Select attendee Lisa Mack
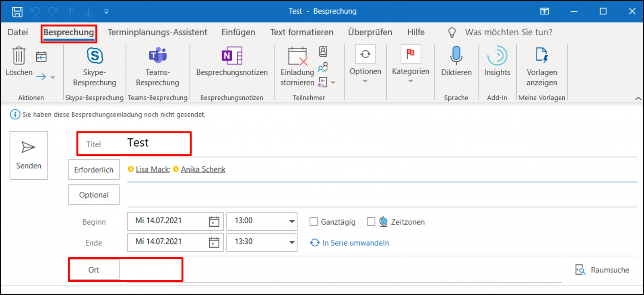The height and width of the screenshot is (295, 644). coord(153,170)
